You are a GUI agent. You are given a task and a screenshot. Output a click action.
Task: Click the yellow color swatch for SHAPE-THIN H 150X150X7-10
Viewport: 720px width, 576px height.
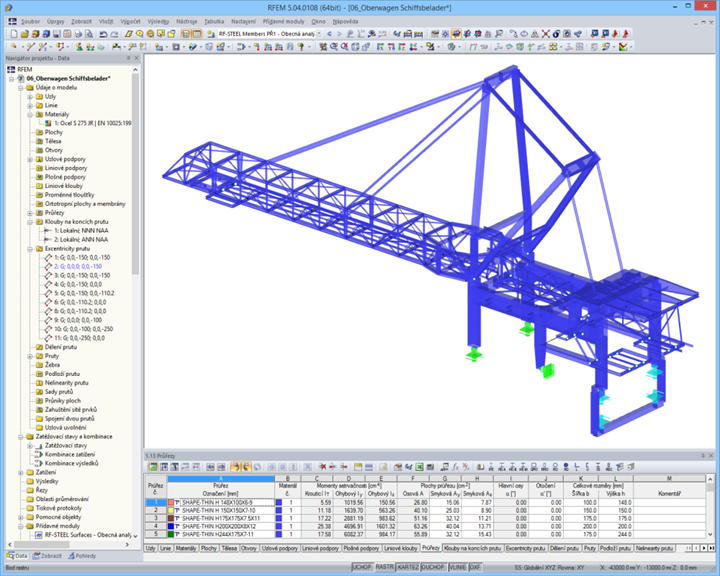[x=171, y=510]
